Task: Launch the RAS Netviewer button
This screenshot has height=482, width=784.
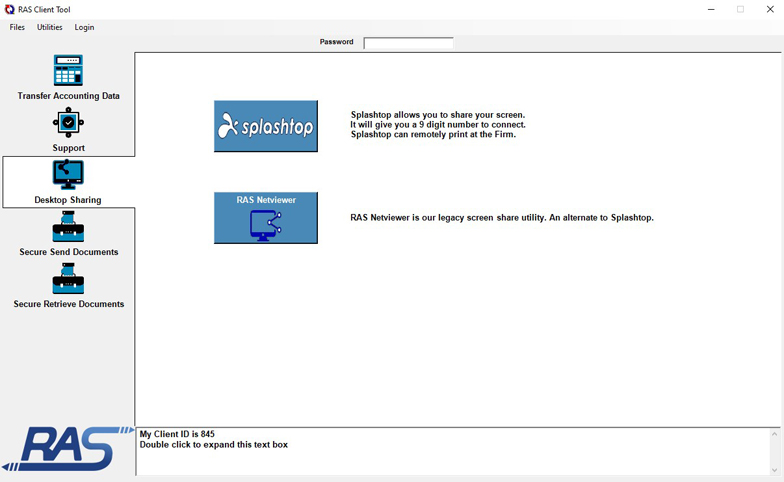Action: [266, 218]
